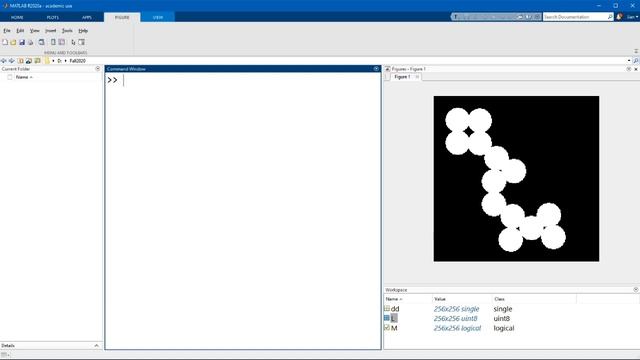Click the Insert Legend icon
This screenshot has height=360, width=640.
(62, 42)
